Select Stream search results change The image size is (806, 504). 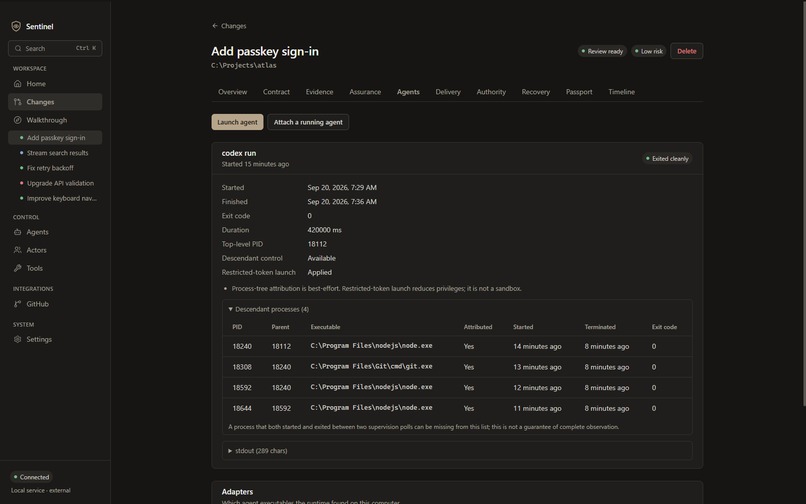click(55, 153)
